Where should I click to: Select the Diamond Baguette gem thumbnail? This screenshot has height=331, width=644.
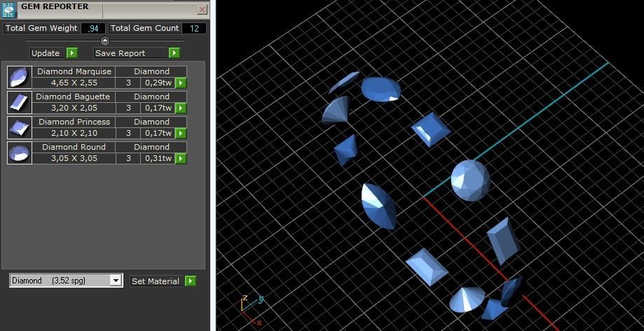tap(20, 103)
